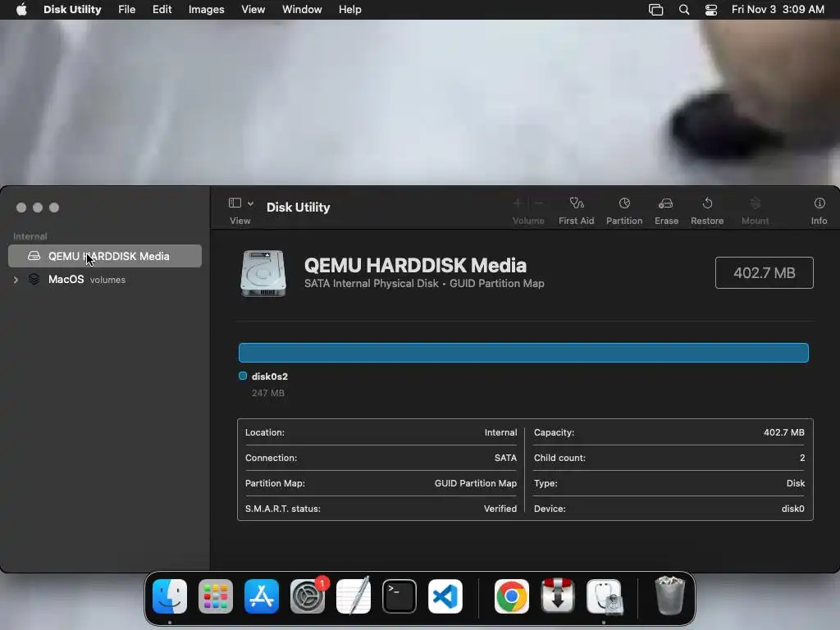Click the date and time display
This screenshot has width=840, height=630.
click(778, 10)
